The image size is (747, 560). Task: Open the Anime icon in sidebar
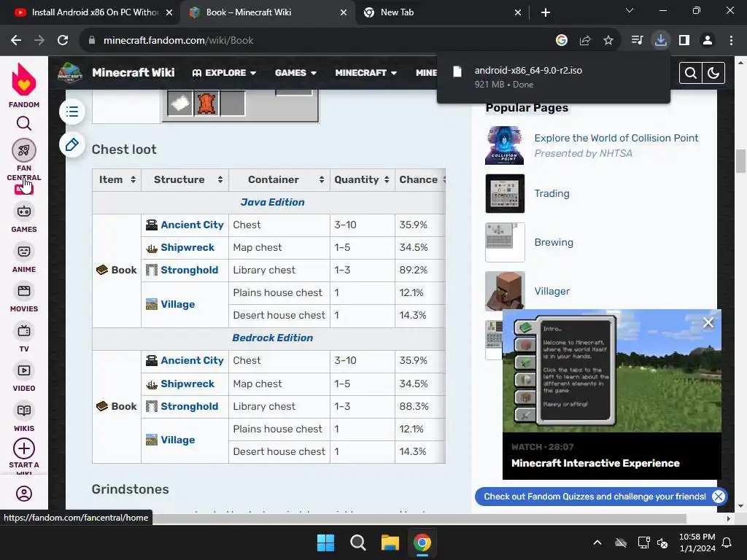[24, 252]
